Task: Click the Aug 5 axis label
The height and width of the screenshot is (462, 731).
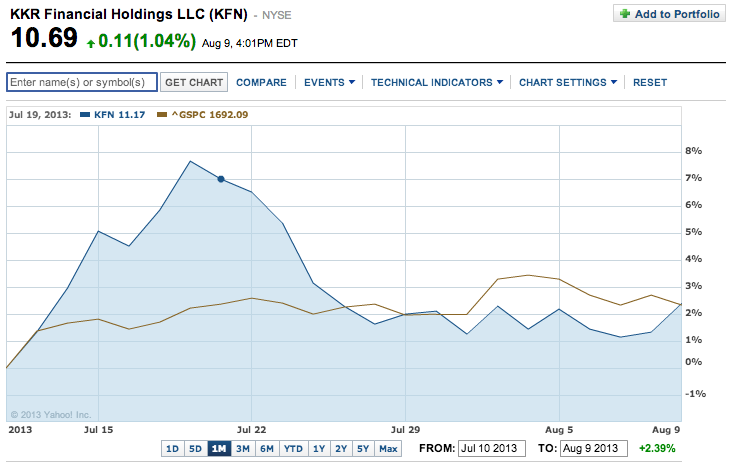Action: [559, 430]
